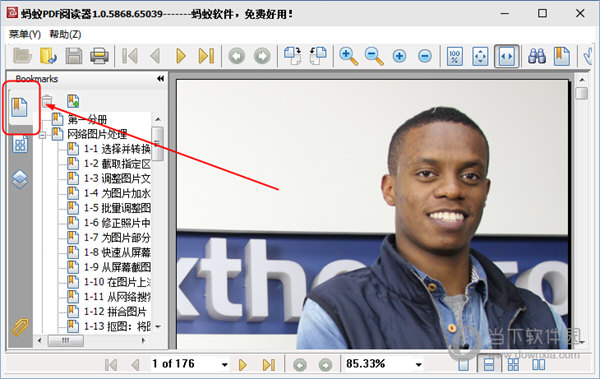Collapse the Bookmarks panel with double arrow
The image size is (600, 379).
pyautogui.click(x=160, y=78)
